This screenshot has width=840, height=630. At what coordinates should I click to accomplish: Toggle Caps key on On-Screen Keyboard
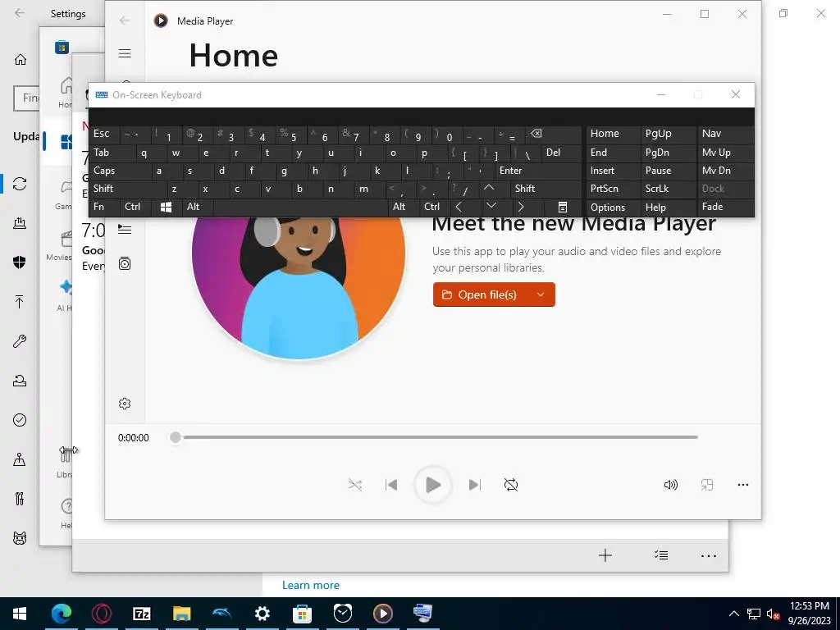pos(120,171)
